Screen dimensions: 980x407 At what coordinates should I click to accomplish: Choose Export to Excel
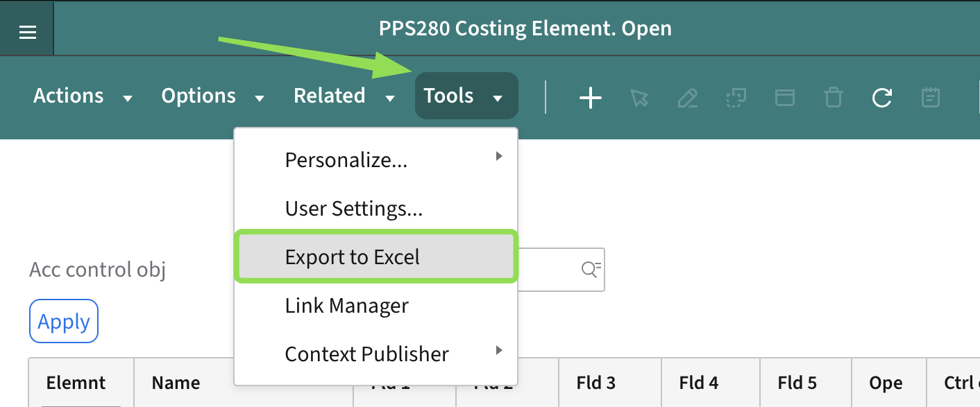point(375,257)
